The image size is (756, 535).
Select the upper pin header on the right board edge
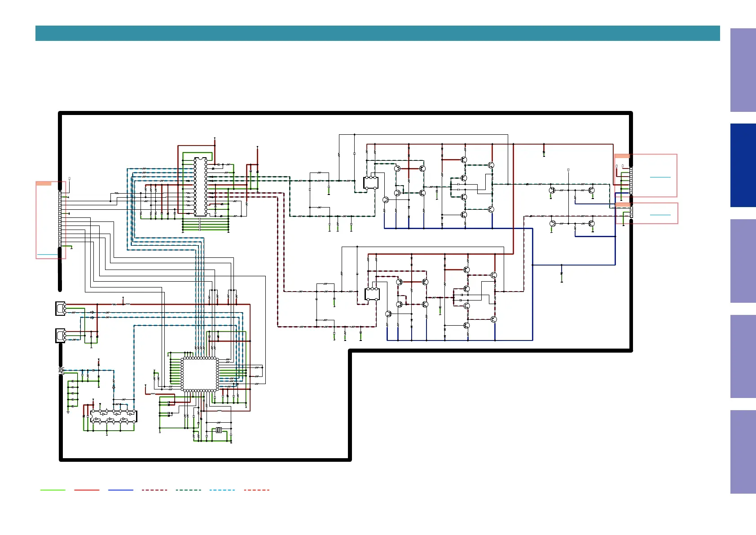(631, 181)
